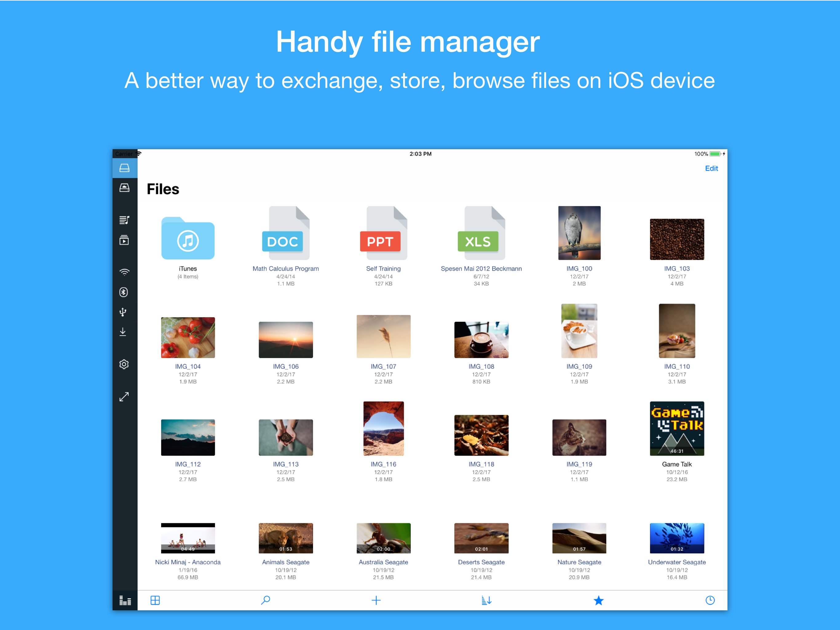Select the first drive tab in the sidebar
This screenshot has height=630, width=840.
(125, 168)
